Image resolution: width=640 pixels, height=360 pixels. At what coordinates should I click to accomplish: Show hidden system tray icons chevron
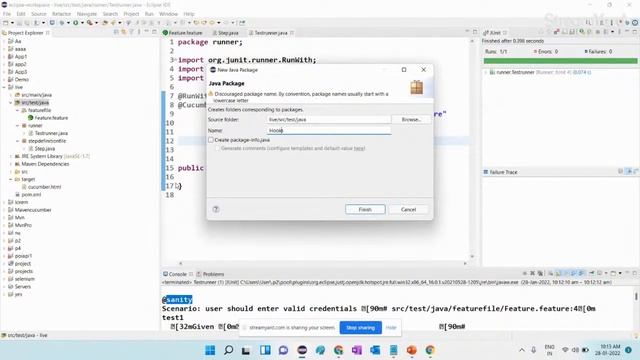tap(522, 350)
